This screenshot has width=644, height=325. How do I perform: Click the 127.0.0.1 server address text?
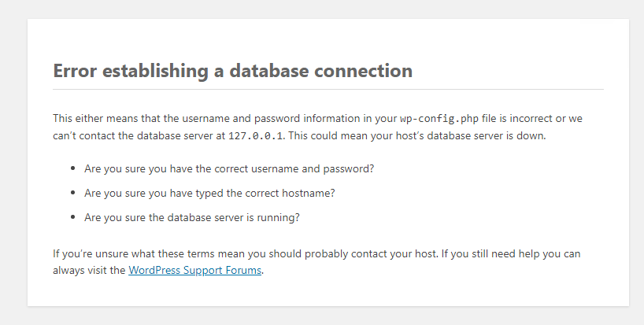click(256, 135)
